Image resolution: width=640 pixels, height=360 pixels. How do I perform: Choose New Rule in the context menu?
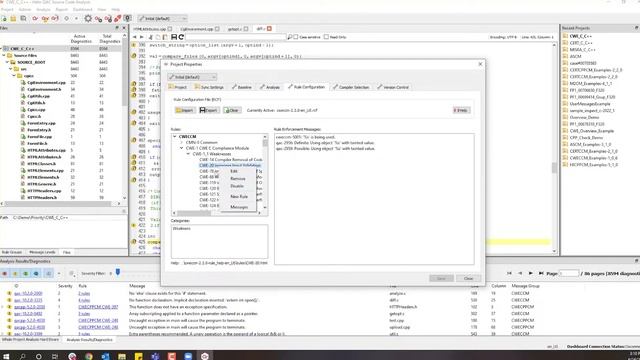click(239, 197)
